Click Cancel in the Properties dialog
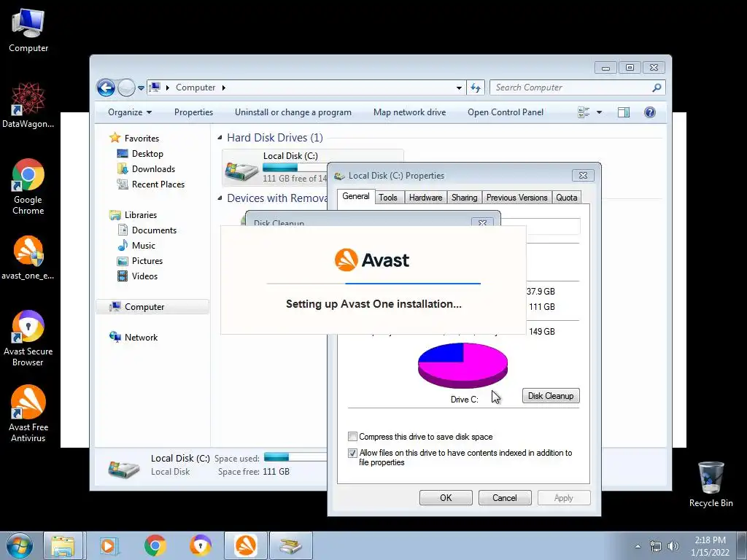The height and width of the screenshot is (560, 747). (x=505, y=497)
